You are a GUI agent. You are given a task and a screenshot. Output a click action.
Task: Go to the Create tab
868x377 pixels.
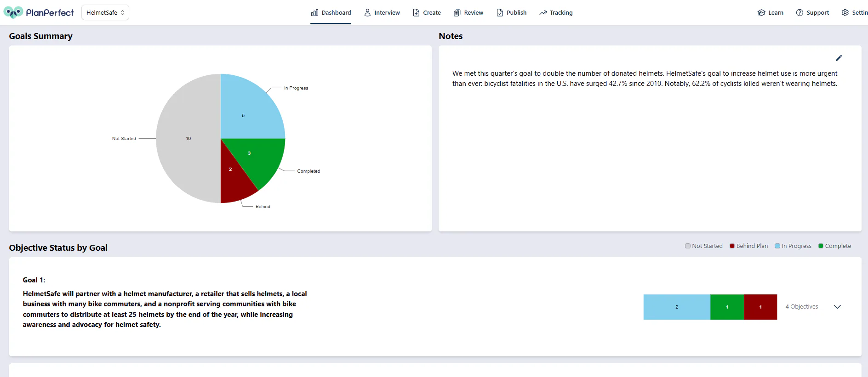pyautogui.click(x=427, y=13)
